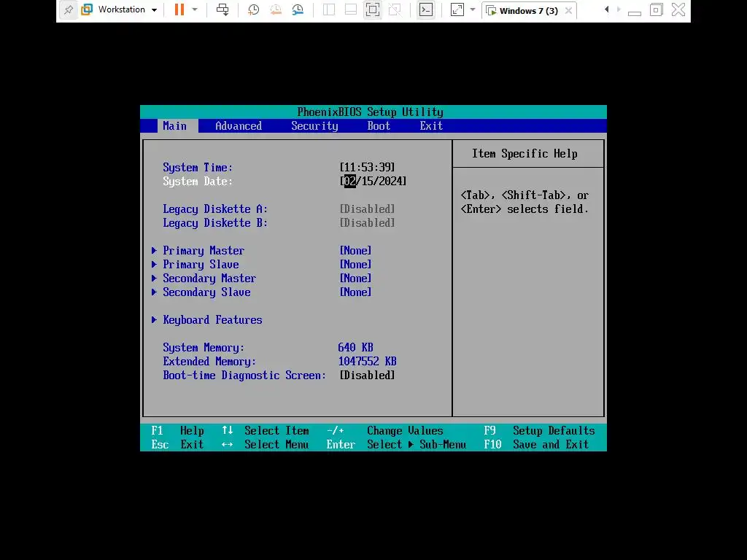
Task: Revert VM to previous snapshot
Action: click(x=275, y=9)
